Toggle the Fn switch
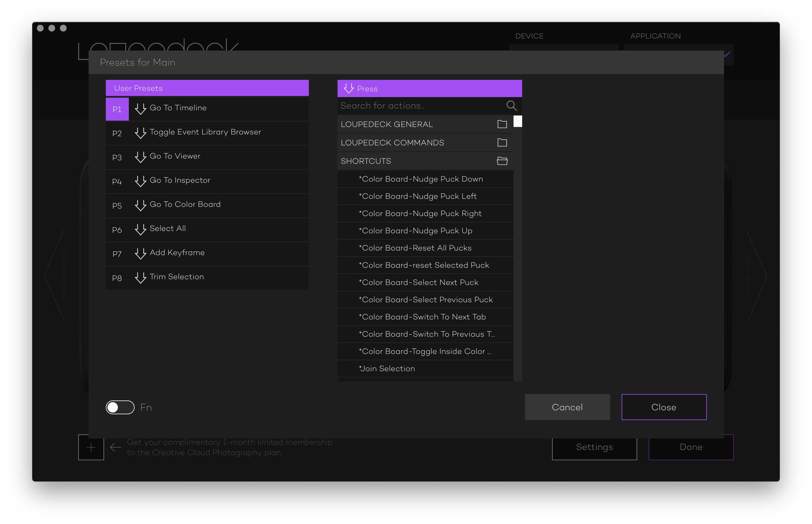Viewport: 812px width, 524px height. click(120, 407)
